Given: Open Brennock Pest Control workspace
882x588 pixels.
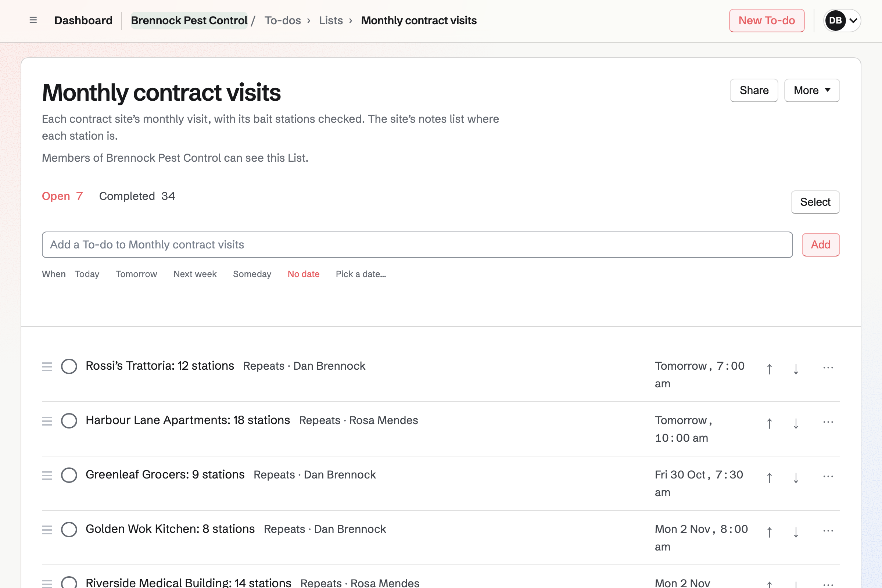Looking at the screenshot, I should click(x=189, y=20).
